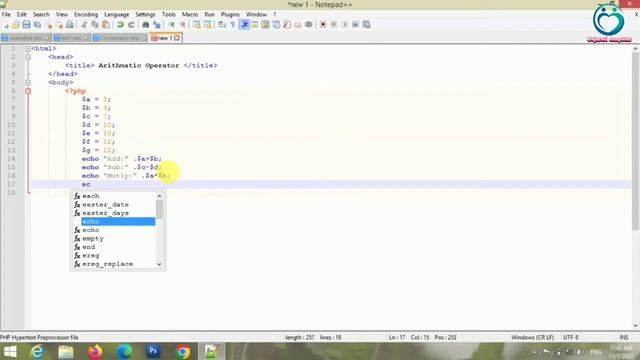This screenshot has width=640, height=360.
Task: Open the Function List panel icon
Action: coord(287,24)
